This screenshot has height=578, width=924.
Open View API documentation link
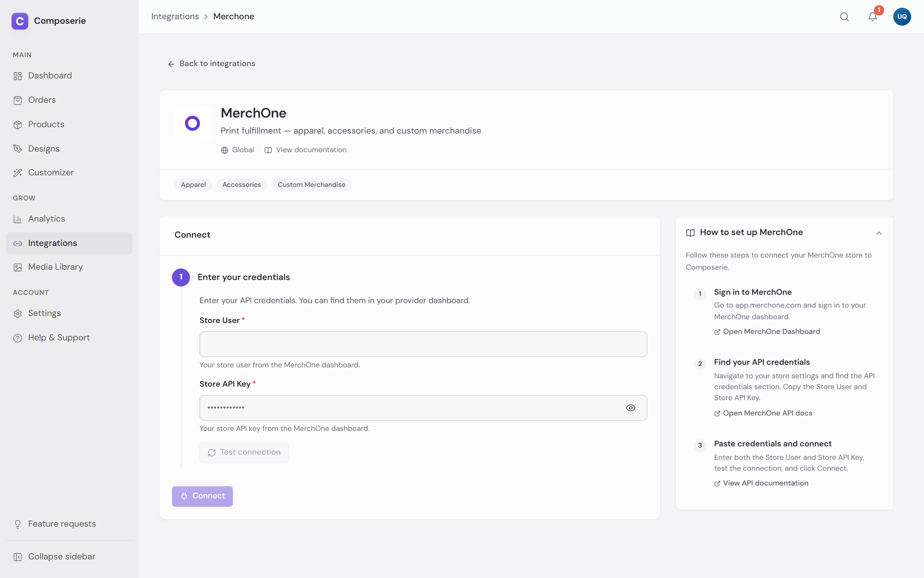click(761, 483)
